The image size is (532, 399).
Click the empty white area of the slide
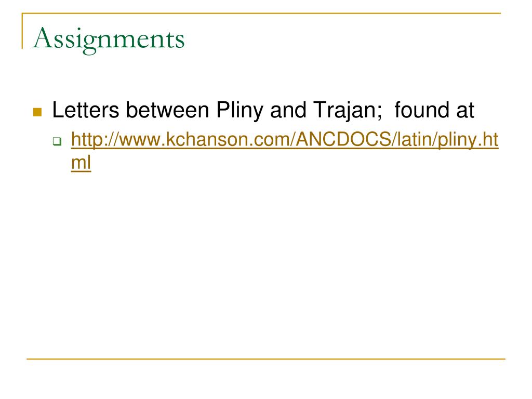point(266,264)
